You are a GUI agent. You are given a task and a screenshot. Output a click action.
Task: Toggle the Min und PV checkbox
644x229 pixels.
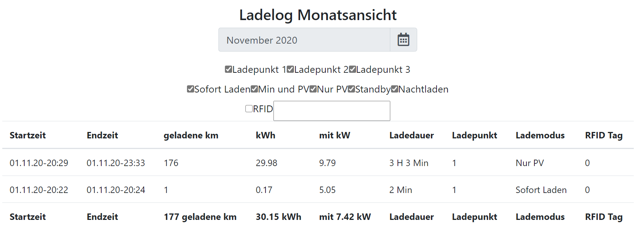(x=254, y=89)
